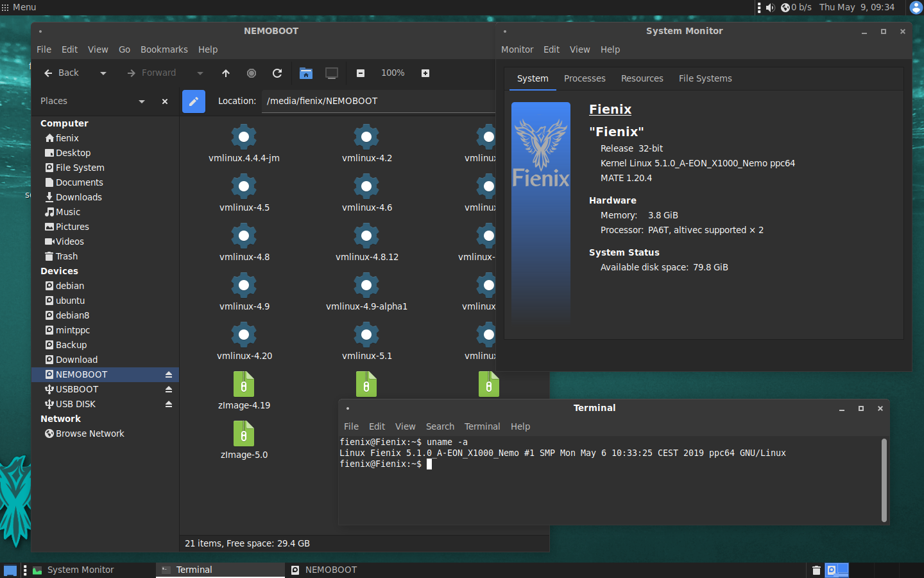Open the Forward history dropdown arrow

pyautogui.click(x=200, y=73)
